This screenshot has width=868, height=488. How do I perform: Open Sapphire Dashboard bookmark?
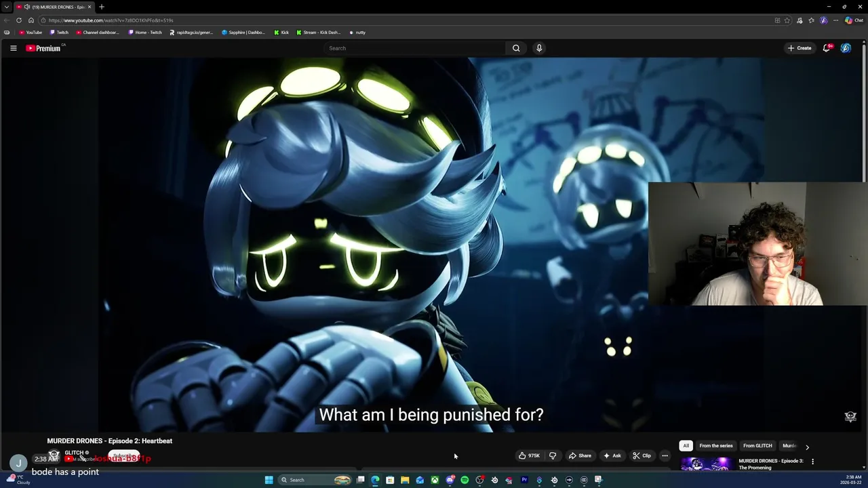click(244, 33)
